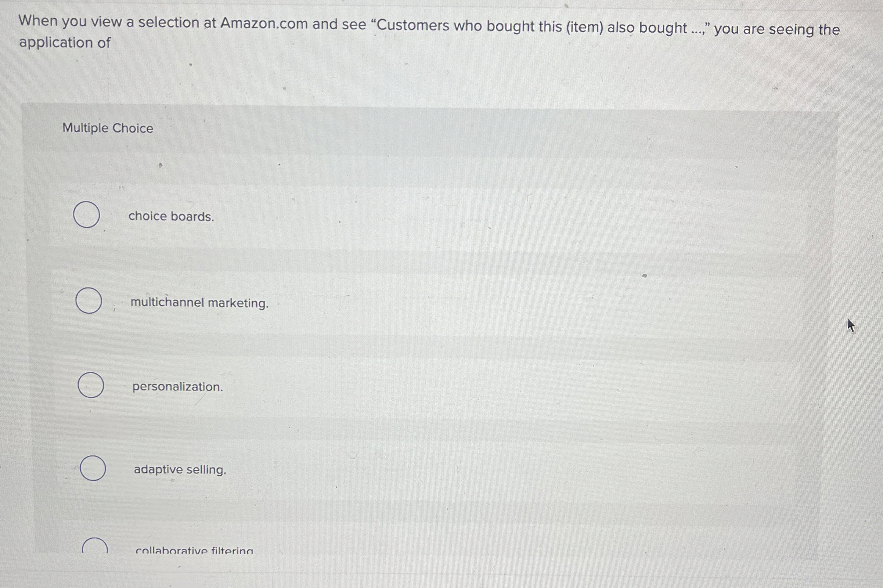Select the 'personalization' radio button
The image size is (883, 588).
[x=90, y=385]
